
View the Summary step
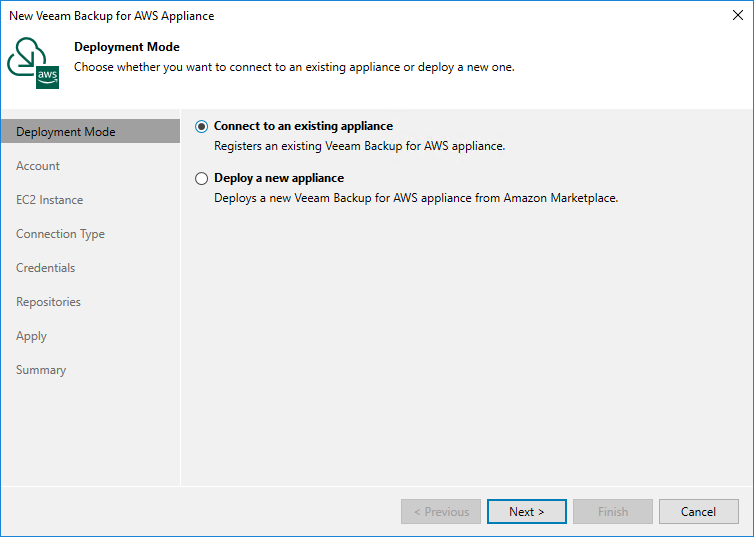click(41, 370)
